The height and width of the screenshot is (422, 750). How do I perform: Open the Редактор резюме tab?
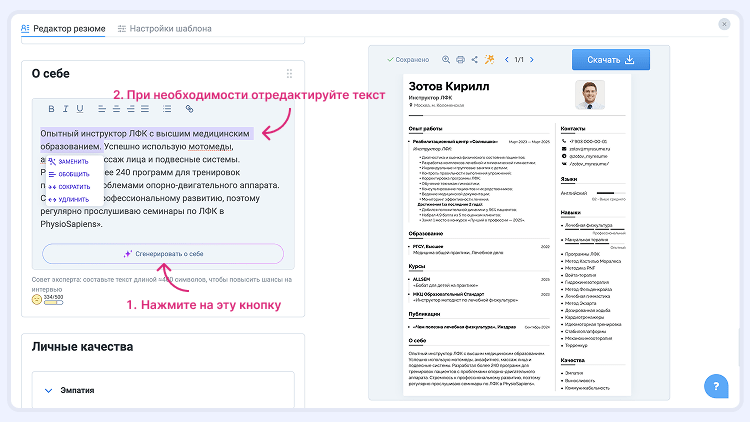tap(62, 29)
